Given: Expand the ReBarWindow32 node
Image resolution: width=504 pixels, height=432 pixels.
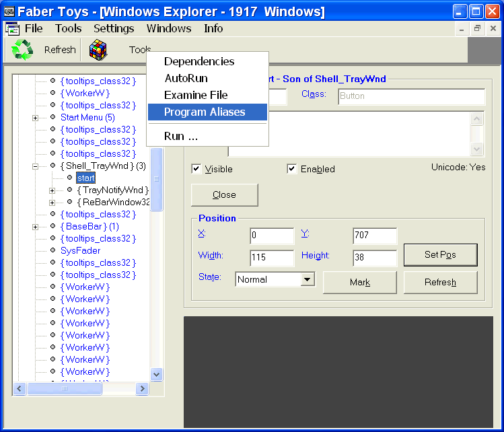Looking at the screenshot, I should (52, 203).
